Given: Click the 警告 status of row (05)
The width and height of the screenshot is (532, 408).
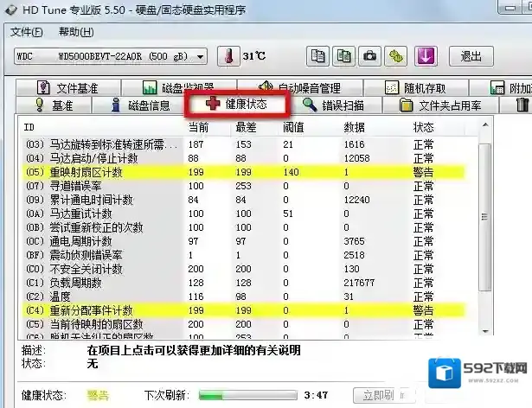Looking at the screenshot, I should click(x=423, y=172).
